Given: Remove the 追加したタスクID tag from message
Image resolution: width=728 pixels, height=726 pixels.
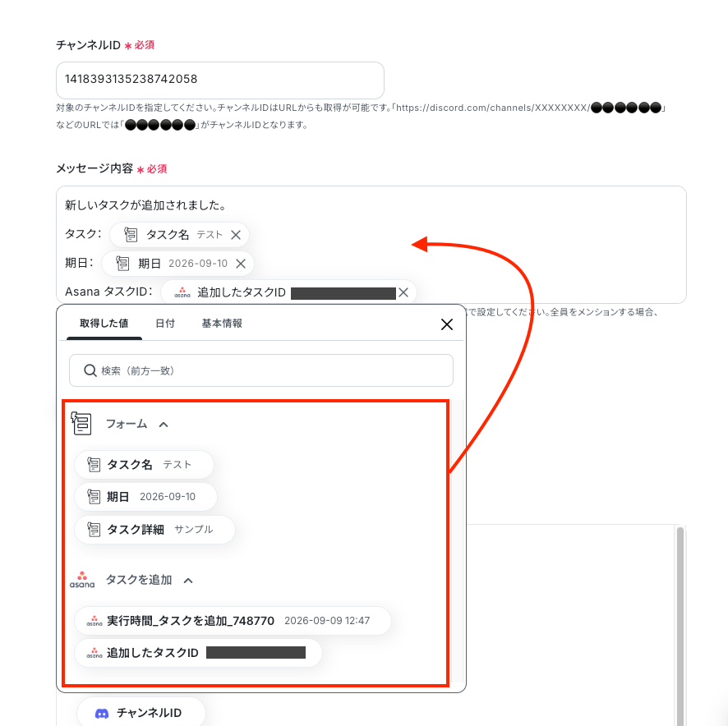Looking at the screenshot, I should click(x=403, y=292).
